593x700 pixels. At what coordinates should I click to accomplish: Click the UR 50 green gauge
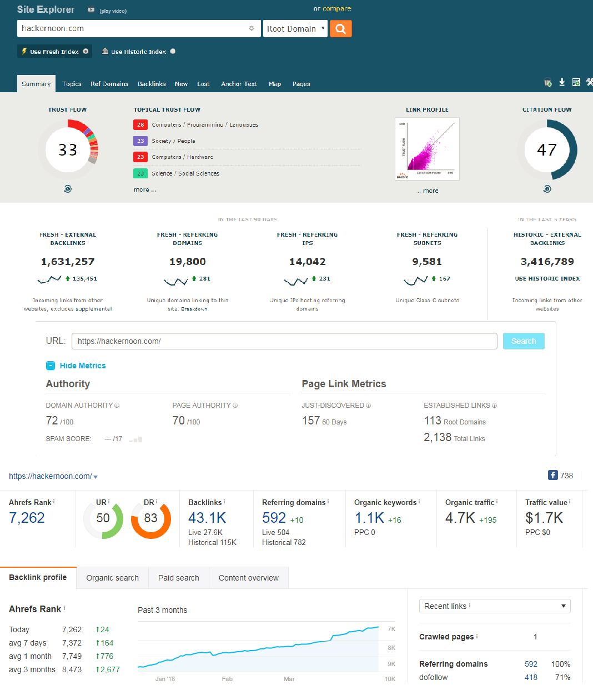click(103, 519)
